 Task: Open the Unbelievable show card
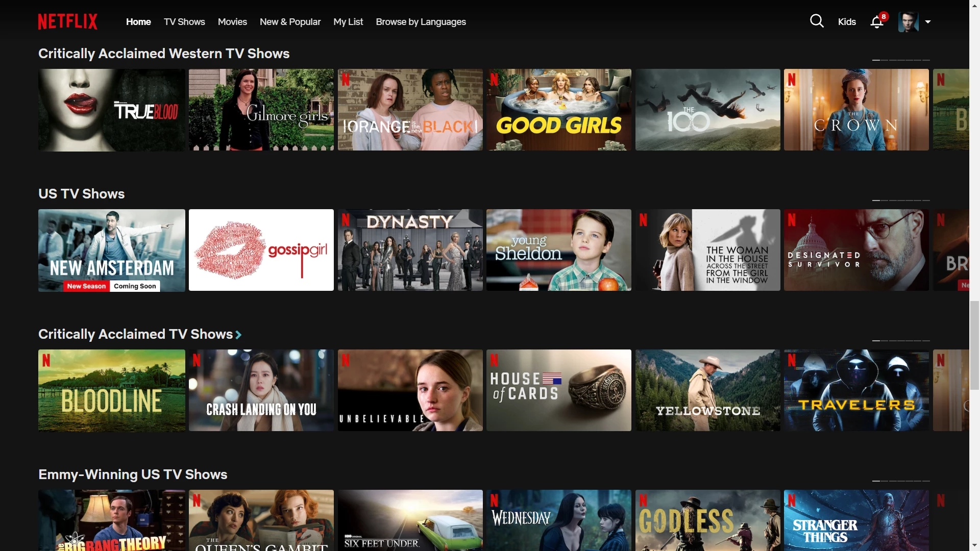pos(410,390)
